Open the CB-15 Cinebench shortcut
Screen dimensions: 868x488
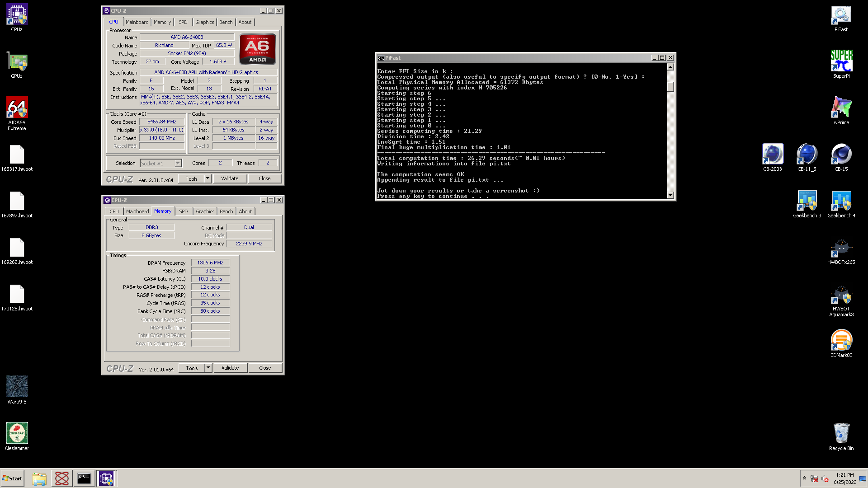click(x=841, y=157)
